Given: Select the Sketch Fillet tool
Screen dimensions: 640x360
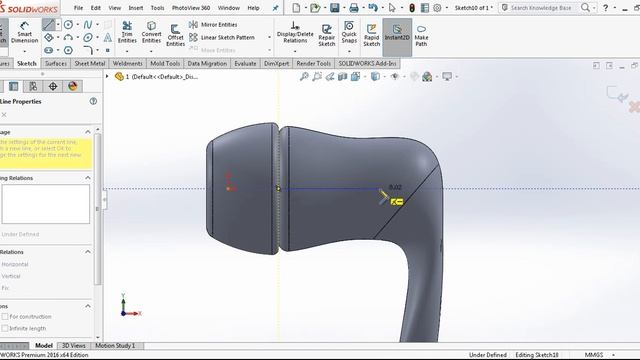Looking at the screenshot, I should point(88,50).
